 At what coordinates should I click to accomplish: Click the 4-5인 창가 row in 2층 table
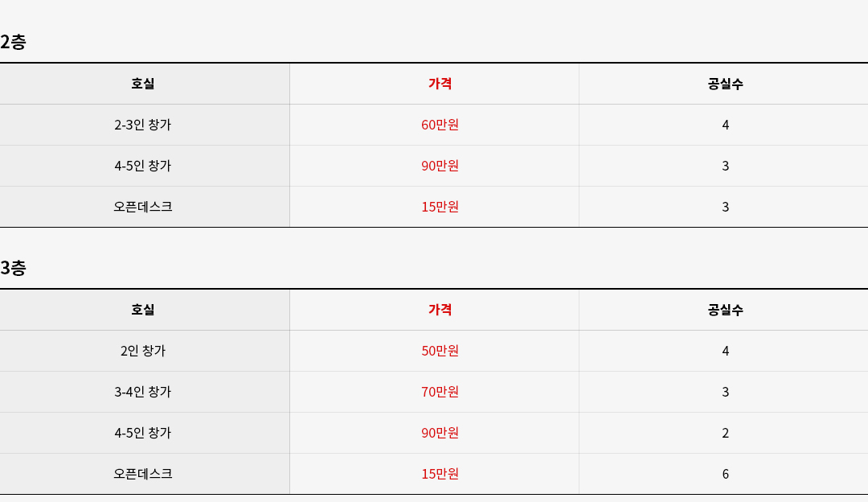point(434,166)
